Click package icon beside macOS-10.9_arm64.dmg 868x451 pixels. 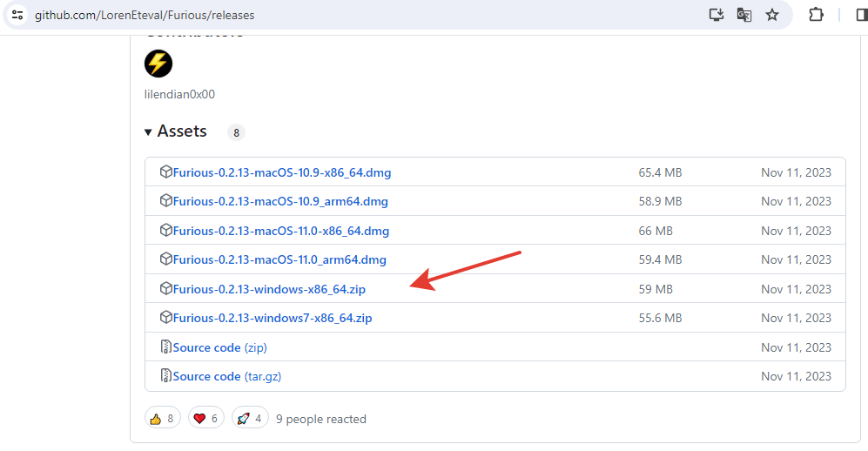[165, 200]
